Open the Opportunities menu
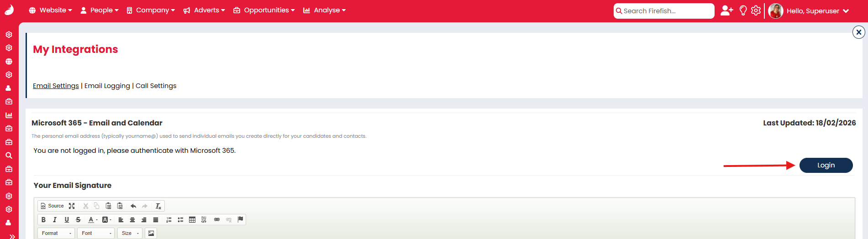Image resolution: width=868 pixels, height=239 pixels. 264,10
